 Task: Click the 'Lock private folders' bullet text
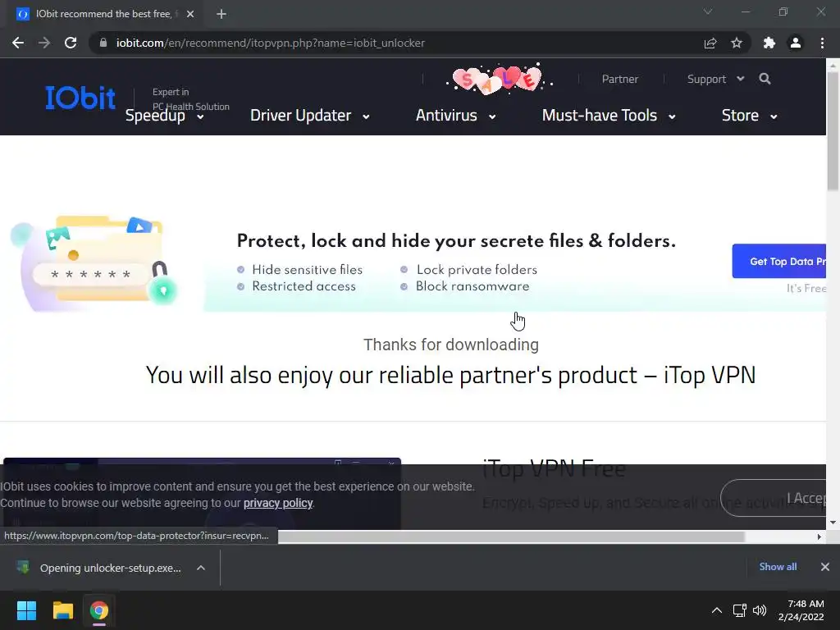coord(477,269)
